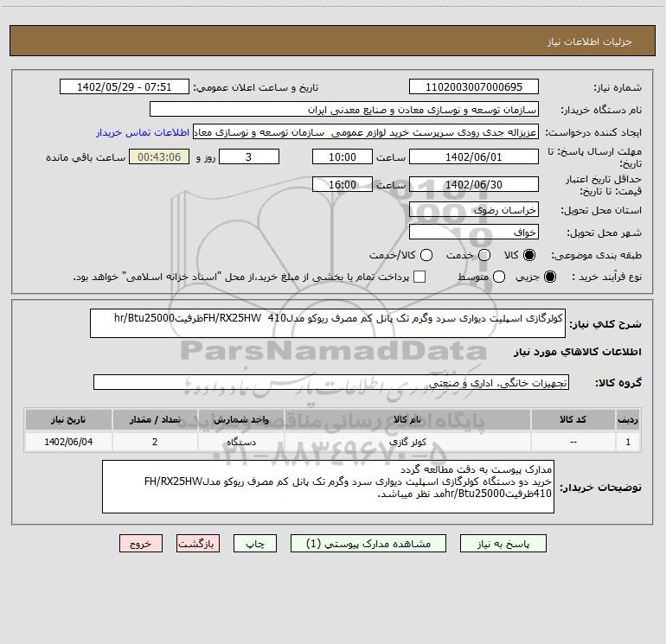Click the شرح کلی نیاز description box
666x644 pixels.
328,323
